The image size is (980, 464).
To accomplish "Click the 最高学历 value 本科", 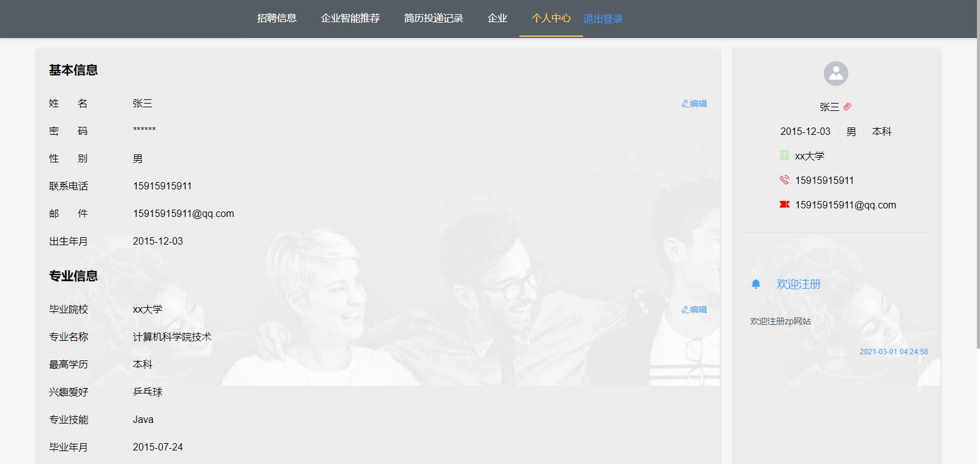I will point(143,365).
